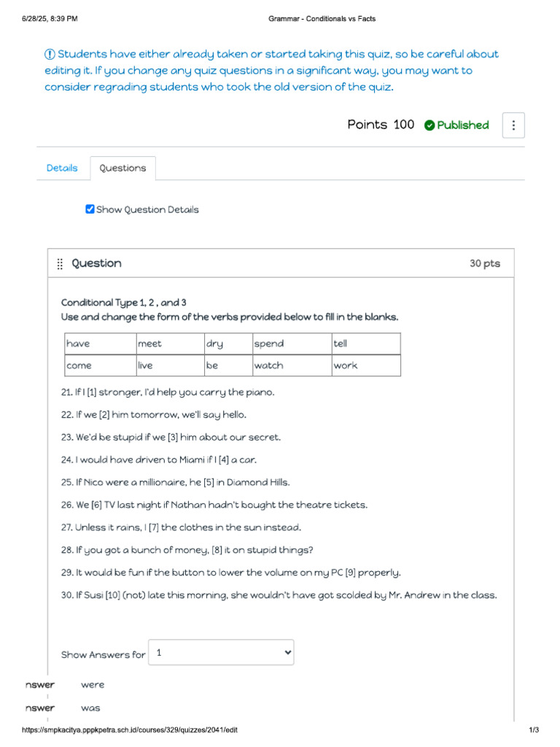This screenshot has height=747, width=560.
Task: Select the 30 pts label
Action: pos(485,263)
